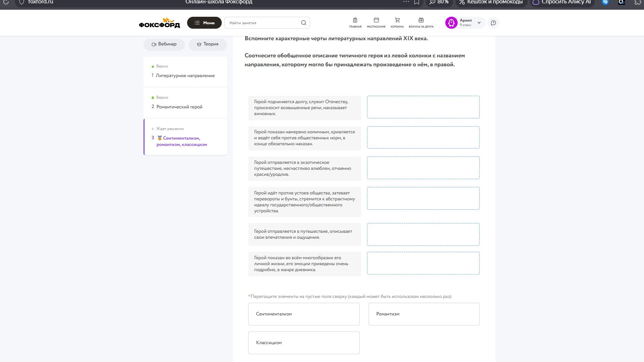Click the Классицизм answer tile
This screenshot has height=362, width=644.
tap(304, 343)
